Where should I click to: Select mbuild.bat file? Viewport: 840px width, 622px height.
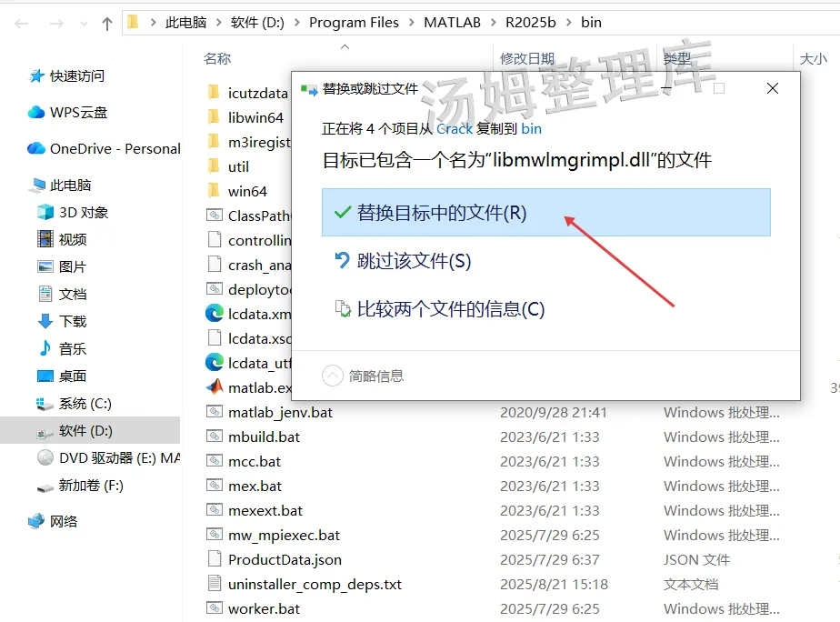[264, 437]
